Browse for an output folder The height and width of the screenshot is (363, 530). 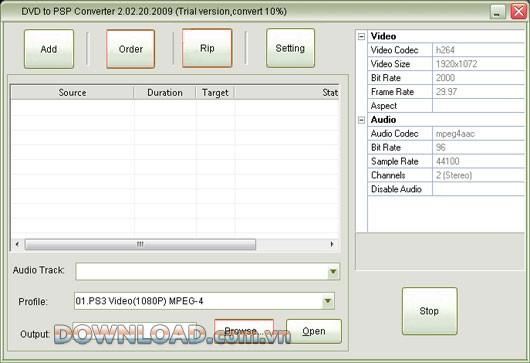coord(244,331)
